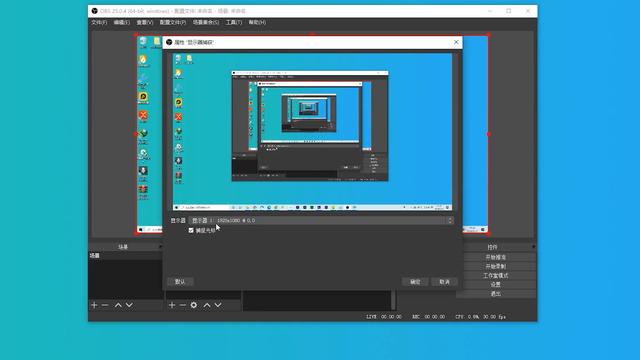Open source properties gear icon
Image resolution: width=640 pixels, height=360 pixels.
click(x=194, y=305)
